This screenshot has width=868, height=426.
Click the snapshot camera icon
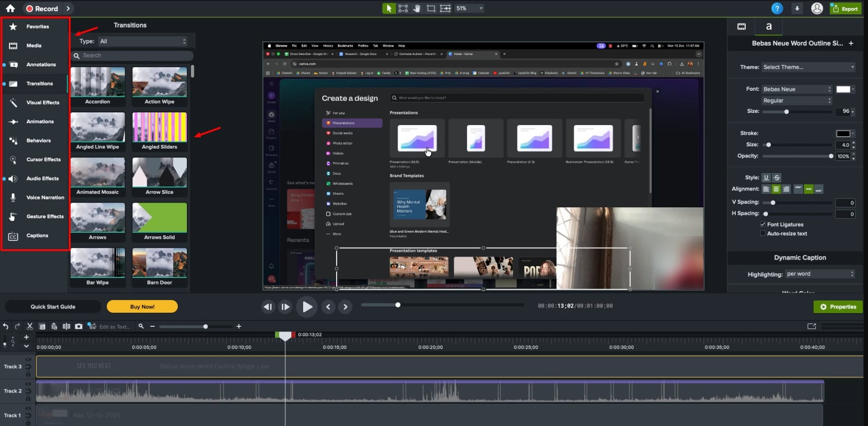[x=79, y=326]
